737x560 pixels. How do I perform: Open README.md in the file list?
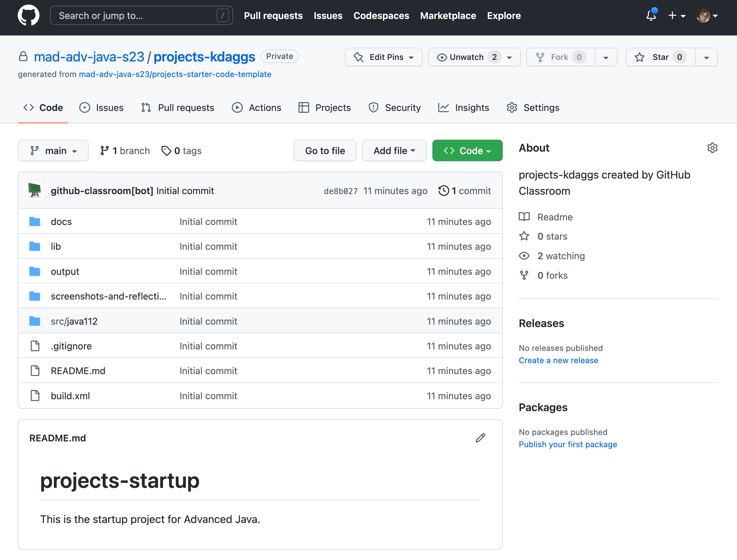click(78, 371)
